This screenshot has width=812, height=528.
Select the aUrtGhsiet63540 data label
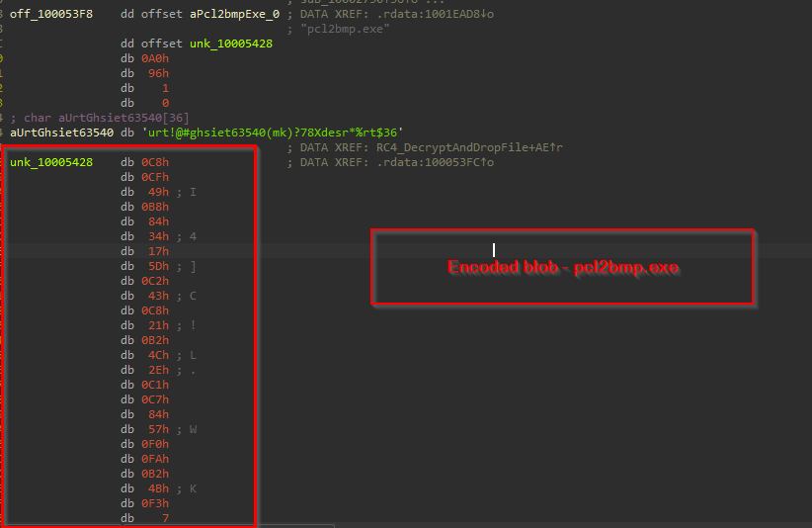61,132
